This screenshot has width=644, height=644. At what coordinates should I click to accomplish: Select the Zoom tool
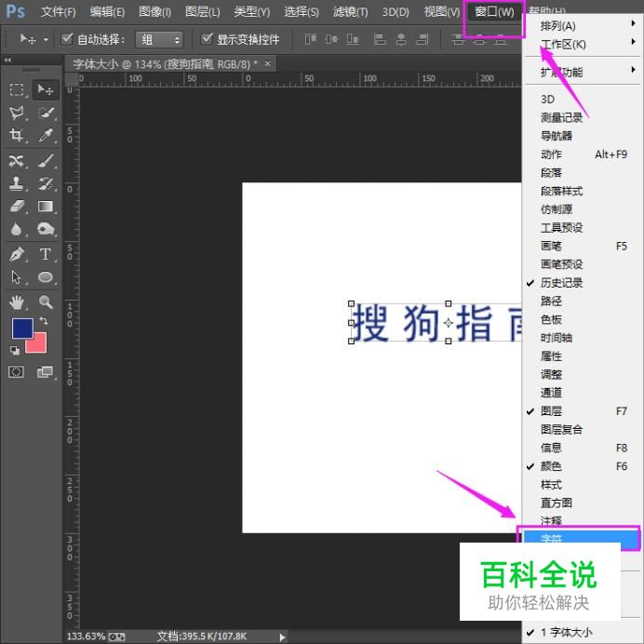[x=46, y=302]
